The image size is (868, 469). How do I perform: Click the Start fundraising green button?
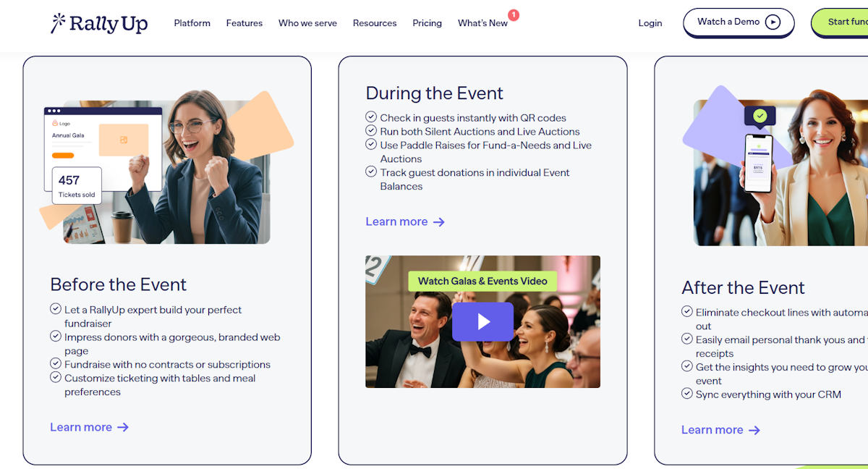(x=840, y=22)
